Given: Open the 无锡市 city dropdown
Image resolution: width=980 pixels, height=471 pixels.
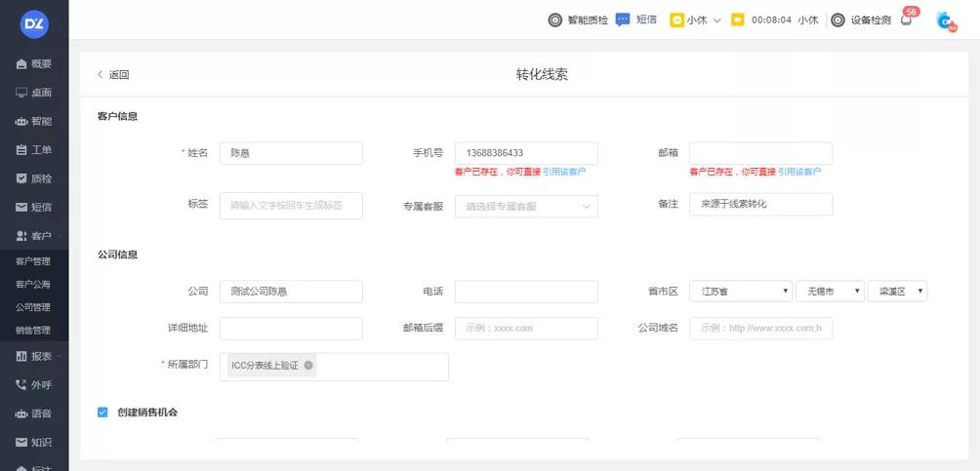Looking at the screenshot, I should (x=830, y=291).
